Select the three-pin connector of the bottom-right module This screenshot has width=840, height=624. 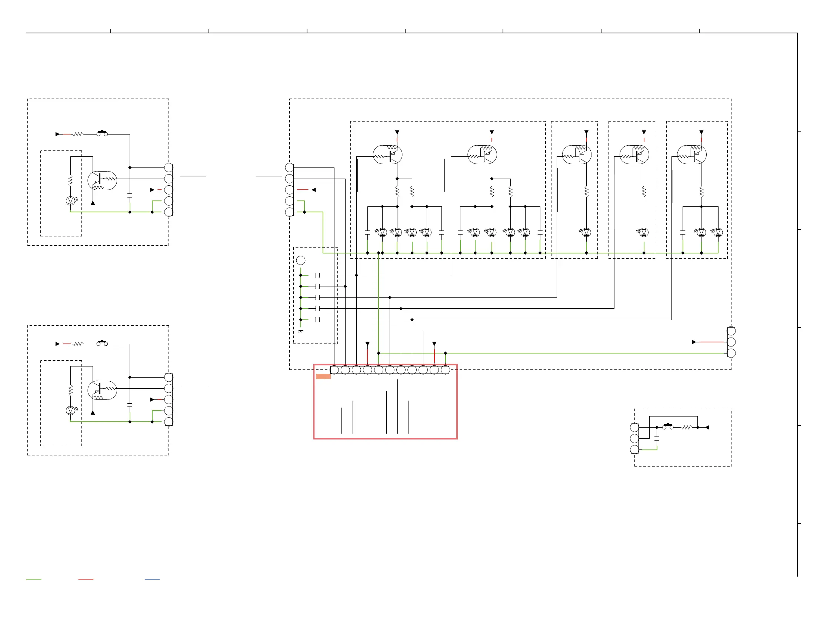click(x=634, y=438)
